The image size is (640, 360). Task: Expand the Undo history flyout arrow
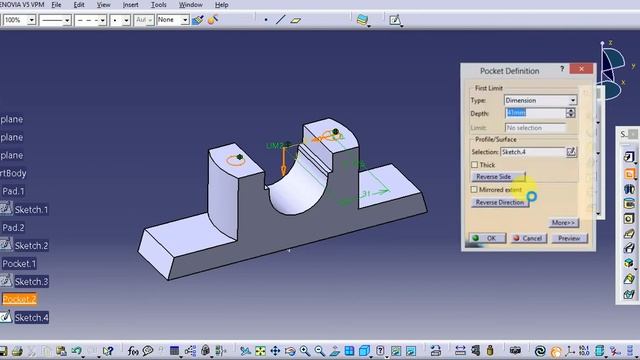[x=83, y=357]
